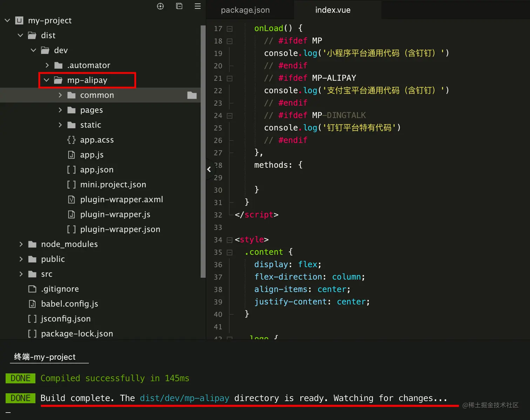Fold the #ifdef MP block at line 18

point(230,41)
